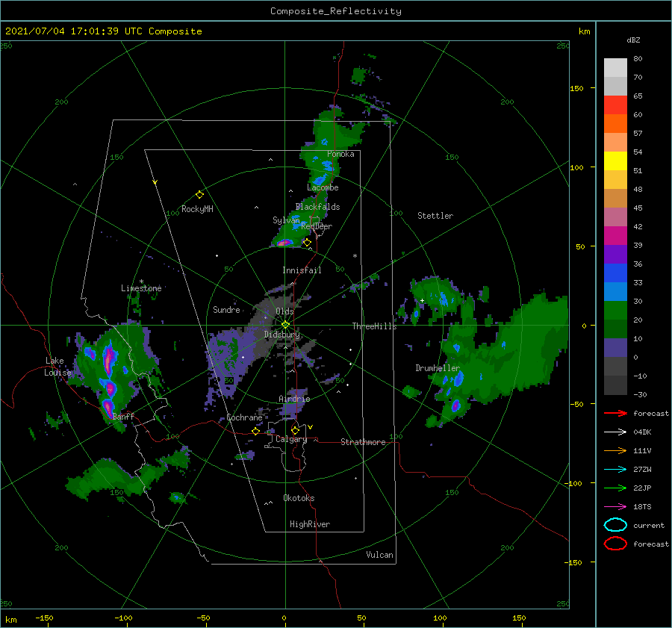Click the yellow radar-center diamond at Olds
The height and width of the screenshot is (628, 672).
pyautogui.click(x=285, y=325)
